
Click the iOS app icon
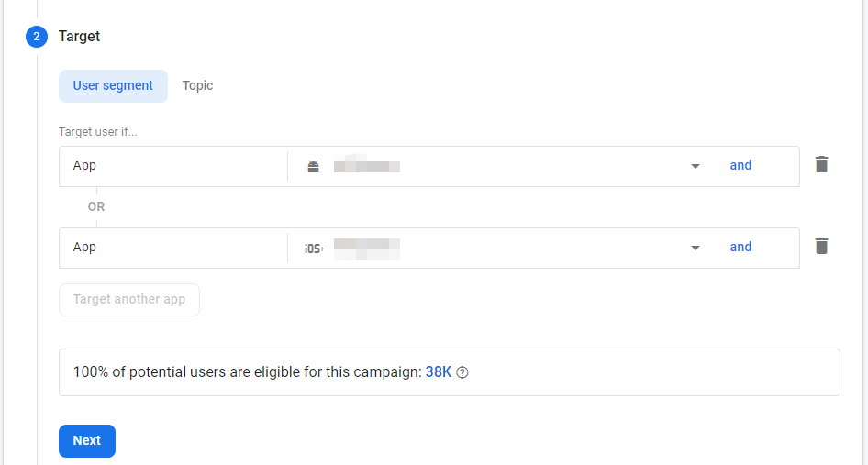click(x=314, y=248)
